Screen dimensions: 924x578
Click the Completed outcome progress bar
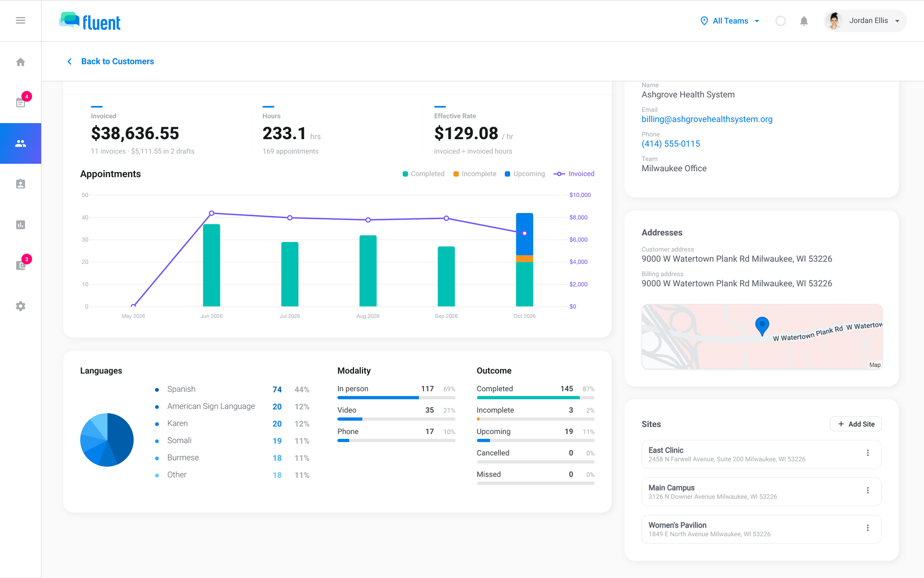(x=535, y=398)
